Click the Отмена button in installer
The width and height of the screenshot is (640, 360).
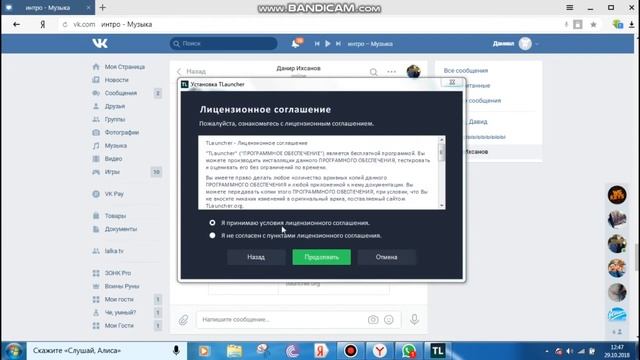click(387, 257)
